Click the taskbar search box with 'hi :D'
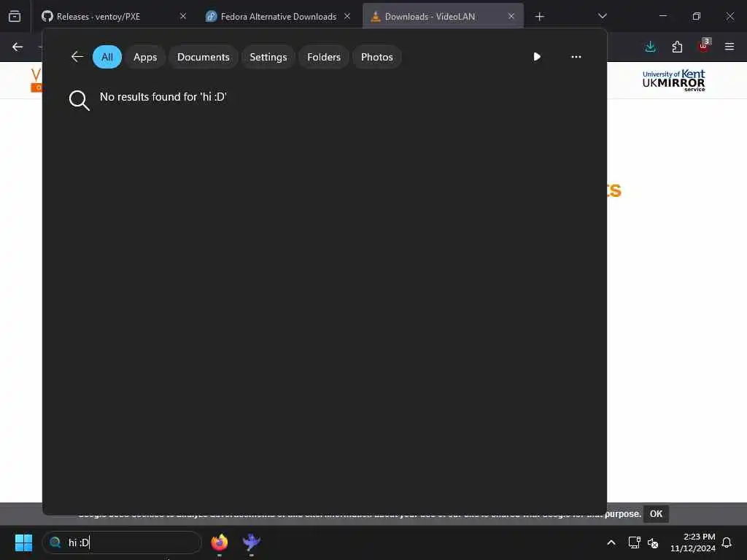The width and height of the screenshot is (747, 560). 122,542
